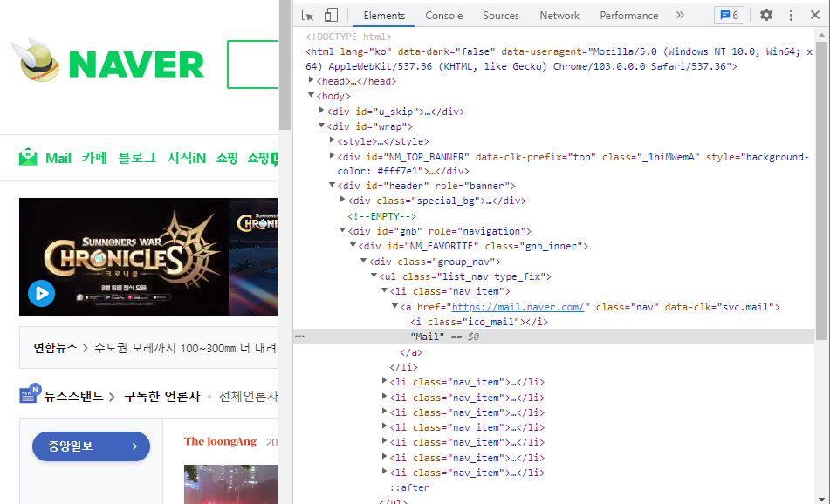The image size is (830, 504).
Task: Collapse the anchor mail.naver.com node
Action: [x=394, y=306]
